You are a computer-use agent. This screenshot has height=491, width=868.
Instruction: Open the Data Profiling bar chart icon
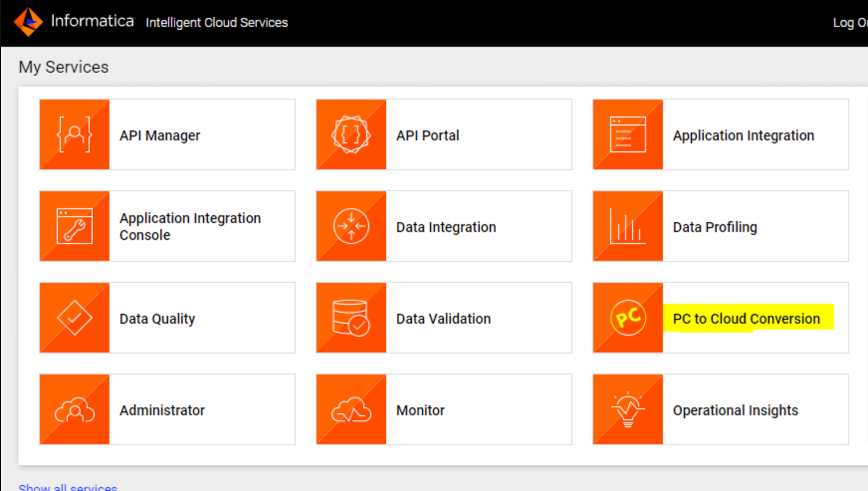pos(628,226)
